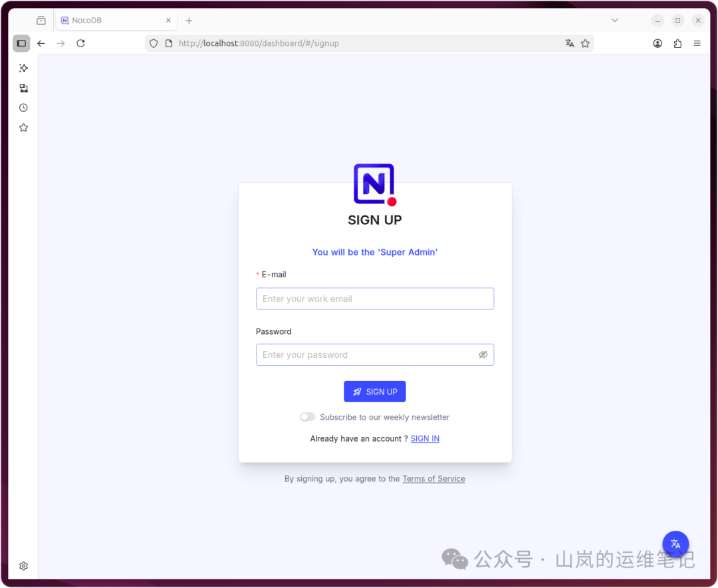Click the sparkles icon in the sidebar
The width and height of the screenshot is (718, 588).
(x=23, y=68)
